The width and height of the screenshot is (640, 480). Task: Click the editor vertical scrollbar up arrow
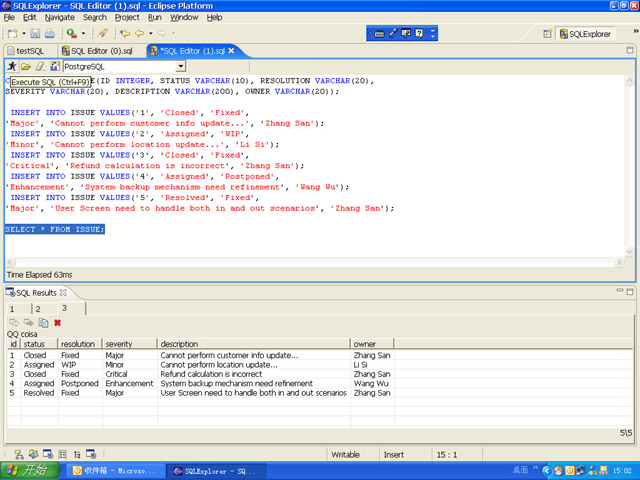[x=629, y=80]
